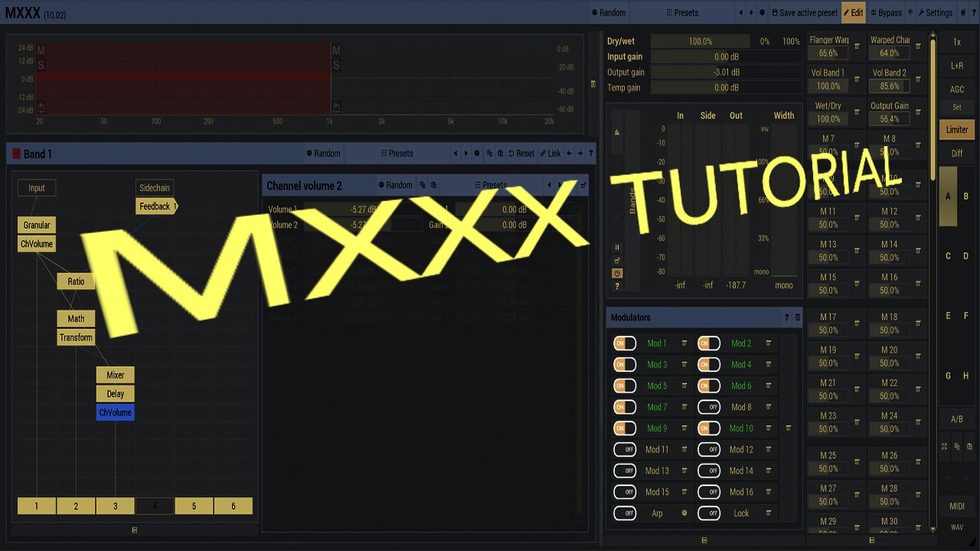Image resolution: width=980 pixels, height=551 pixels.
Task: Toggle the plugin Bypass button
Action: pyautogui.click(x=886, y=12)
